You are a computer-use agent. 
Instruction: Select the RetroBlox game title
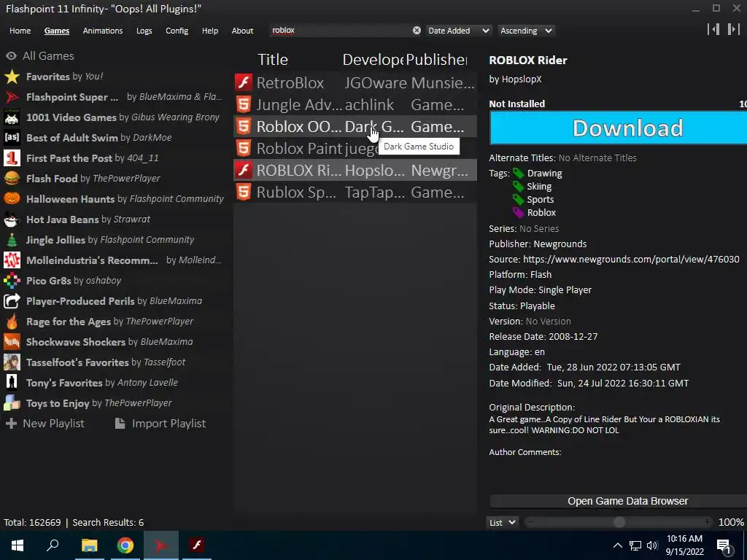pyautogui.click(x=290, y=83)
